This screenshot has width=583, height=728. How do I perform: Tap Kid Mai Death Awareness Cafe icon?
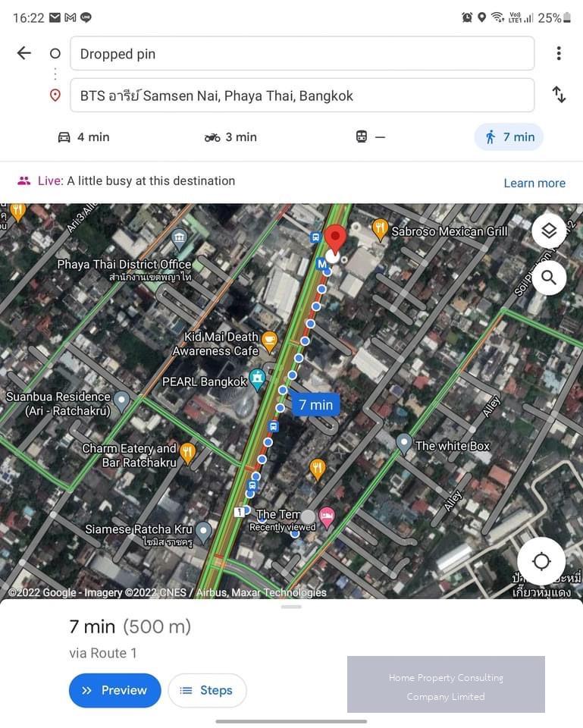click(x=269, y=342)
